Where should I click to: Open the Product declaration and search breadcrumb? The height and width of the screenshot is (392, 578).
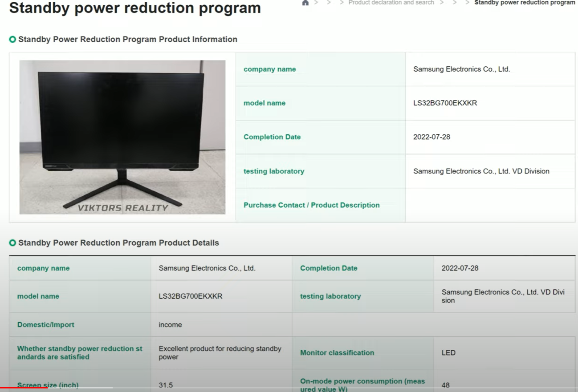pos(391,3)
